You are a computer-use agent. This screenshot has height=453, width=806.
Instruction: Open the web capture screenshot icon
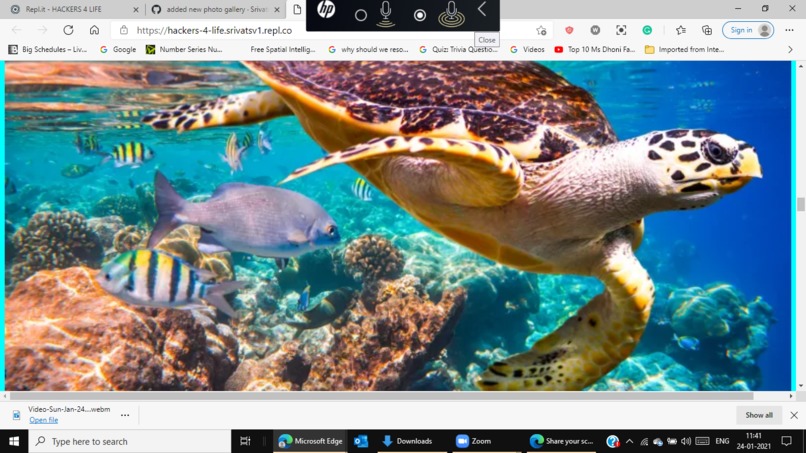point(621,30)
